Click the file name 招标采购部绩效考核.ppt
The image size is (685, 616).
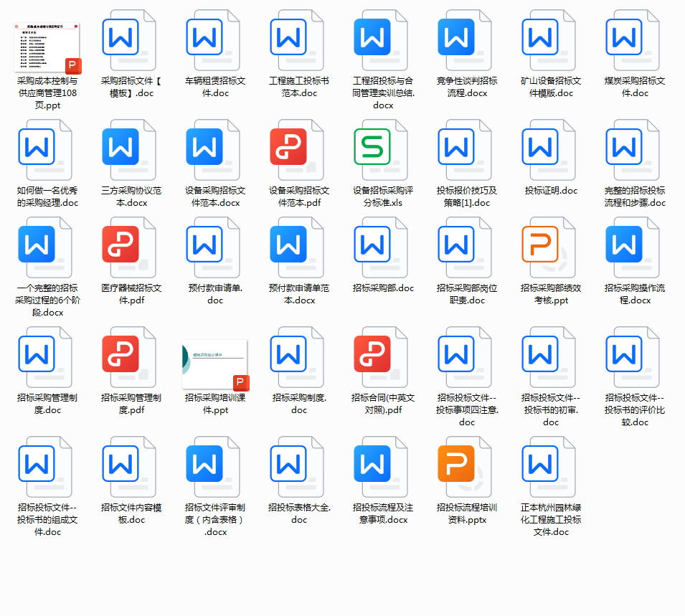pyautogui.click(x=551, y=294)
